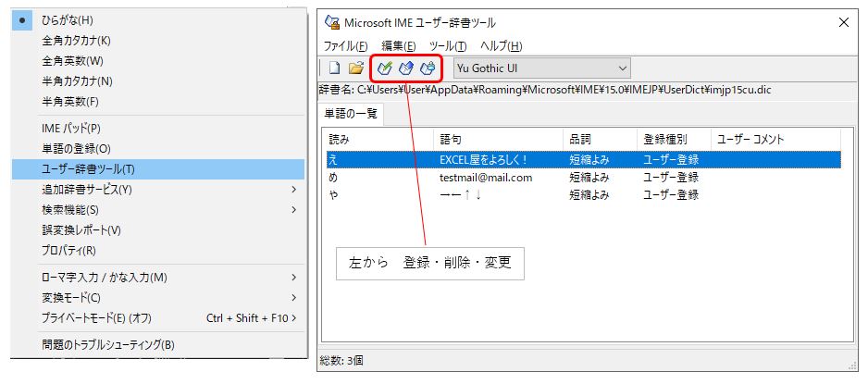Click the change word toolbar icon
This screenshot has height=384, width=868.
[x=428, y=68]
